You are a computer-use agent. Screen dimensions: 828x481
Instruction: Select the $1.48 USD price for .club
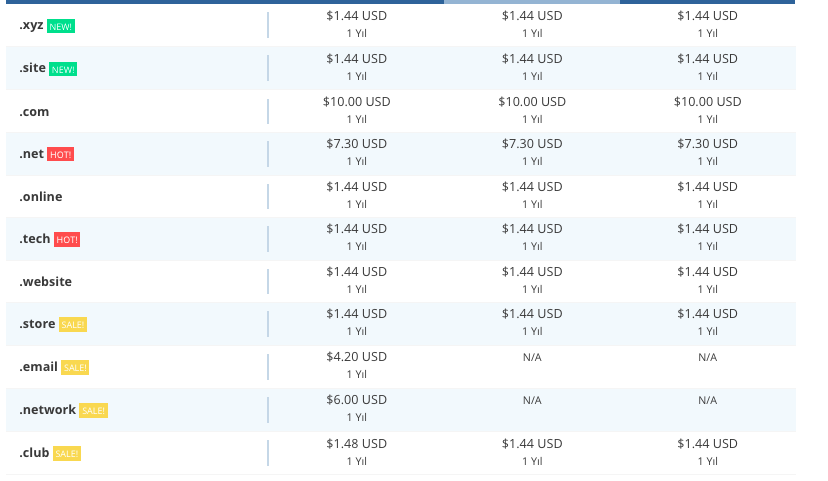point(356,443)
